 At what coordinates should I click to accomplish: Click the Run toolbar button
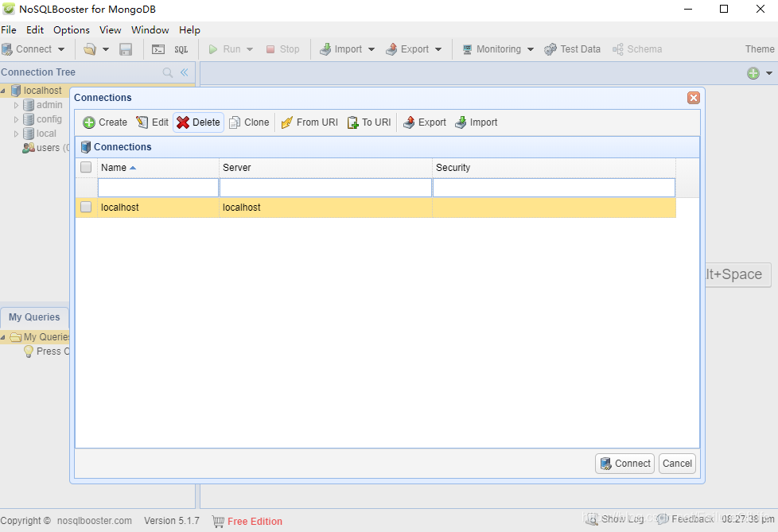(224, 49)
